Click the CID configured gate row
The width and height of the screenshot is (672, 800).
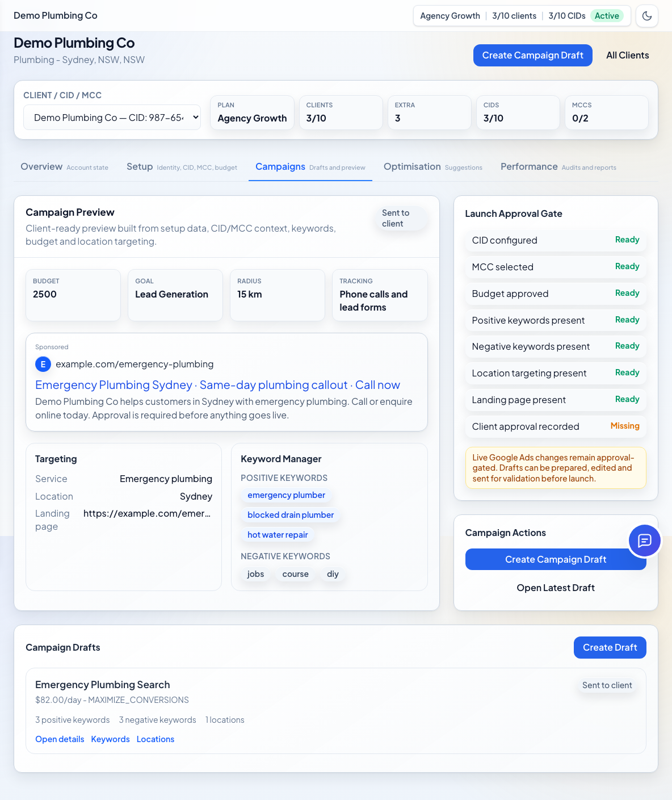pyautogui.click(x=556, y=240)
